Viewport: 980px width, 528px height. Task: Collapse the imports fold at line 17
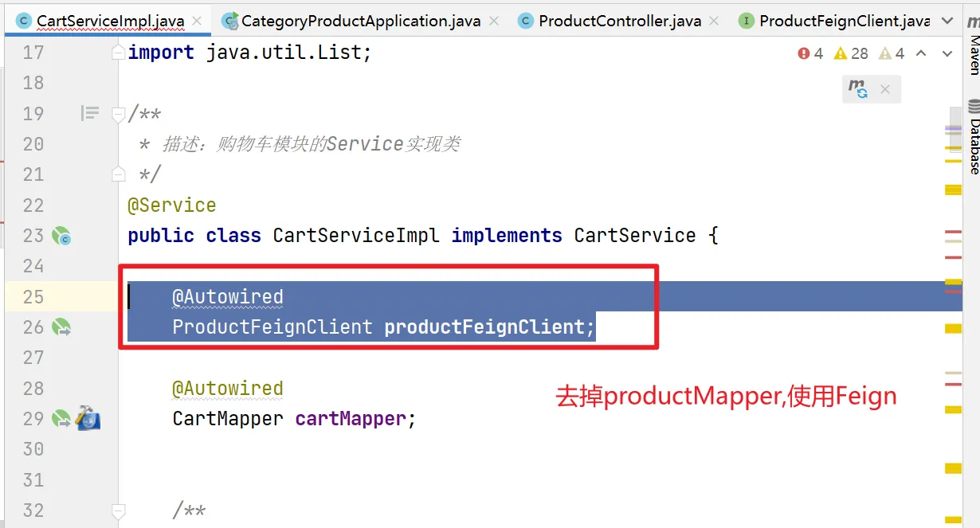click(118, 53)
